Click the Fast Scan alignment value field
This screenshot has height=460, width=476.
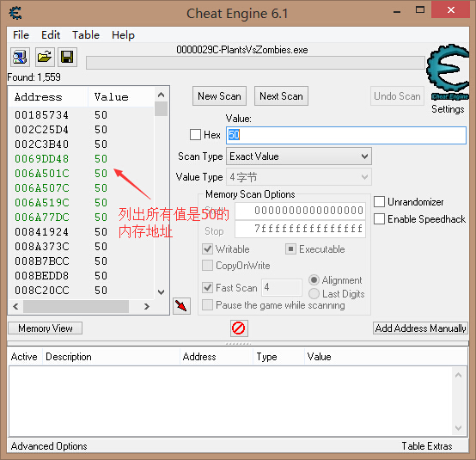click(x=282, y=287)
